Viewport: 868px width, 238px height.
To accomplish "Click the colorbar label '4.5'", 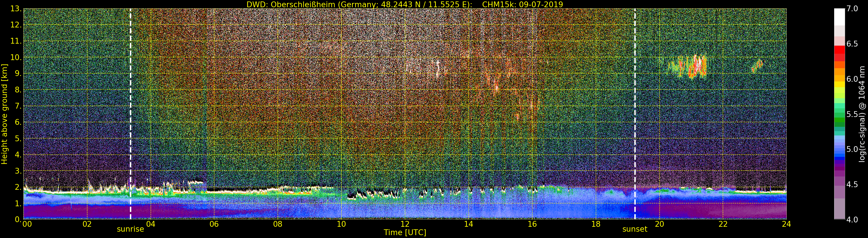I will [x=852, y=185].
